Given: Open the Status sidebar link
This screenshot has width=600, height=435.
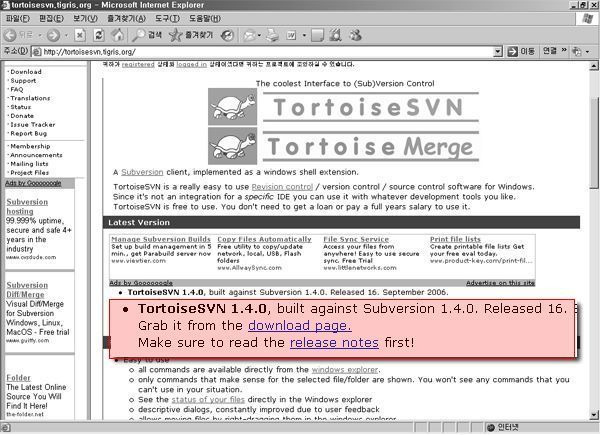Looking at the screenshot, I should pos(20,107).
